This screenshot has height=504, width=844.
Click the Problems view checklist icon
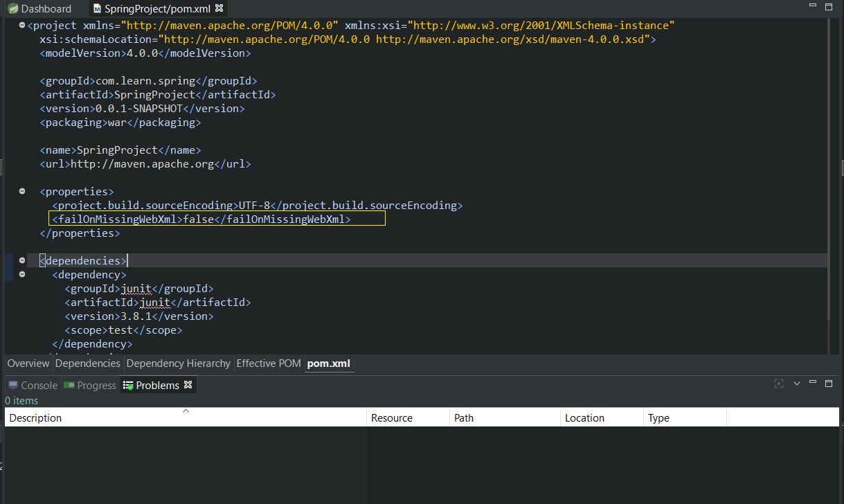tap(128, 386)
